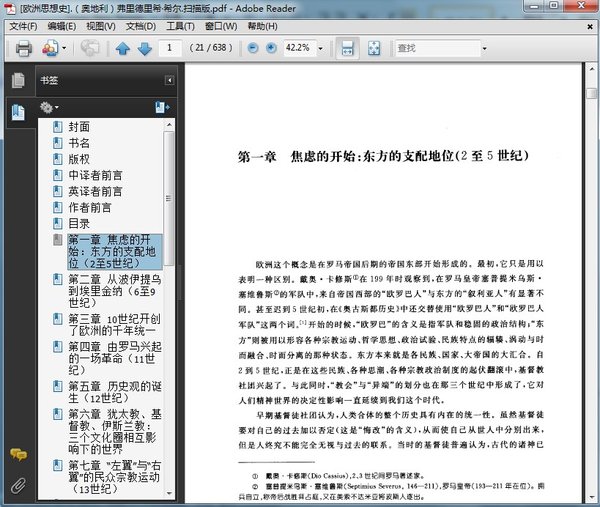Click bookmark icon beside 英译者前言
600x507 pixels.
(x=58, y=191)
